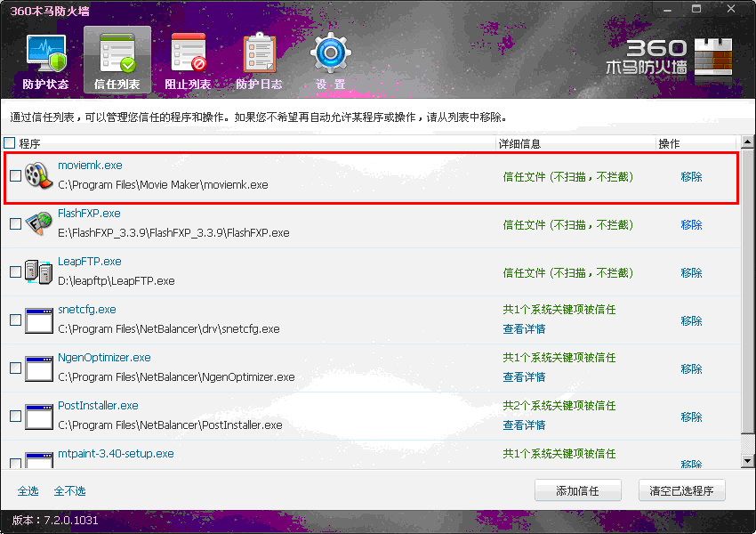Click the 详细信息 column header
Screen dimensions: 756x534
coord(519,143)
